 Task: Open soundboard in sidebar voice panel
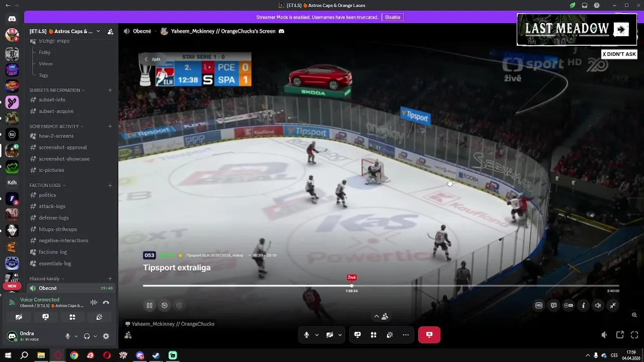(99, 317)
